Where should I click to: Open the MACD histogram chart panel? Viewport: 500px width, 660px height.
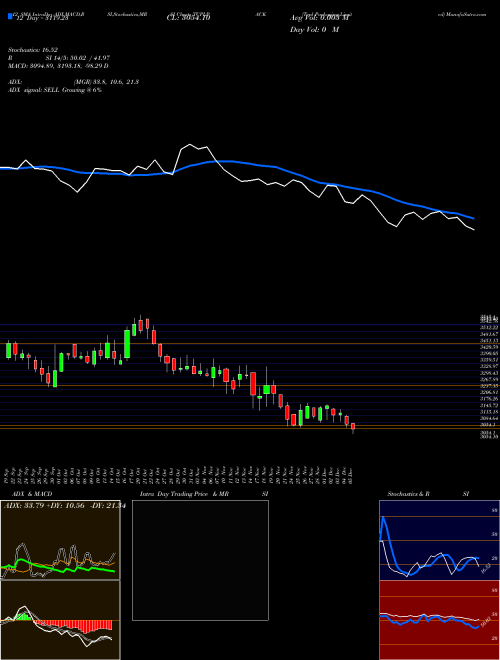tap(60, 620)
